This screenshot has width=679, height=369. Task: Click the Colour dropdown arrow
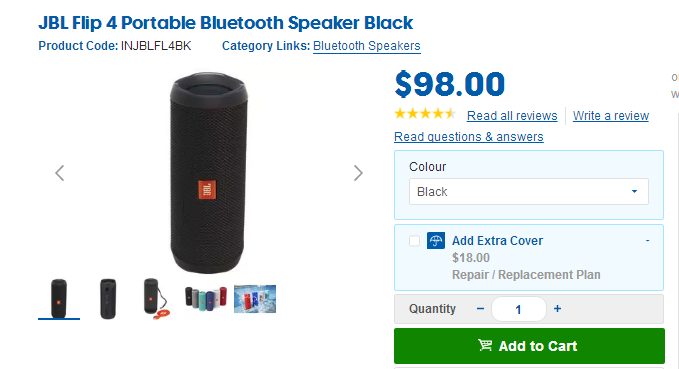click(x=634, y=191)
